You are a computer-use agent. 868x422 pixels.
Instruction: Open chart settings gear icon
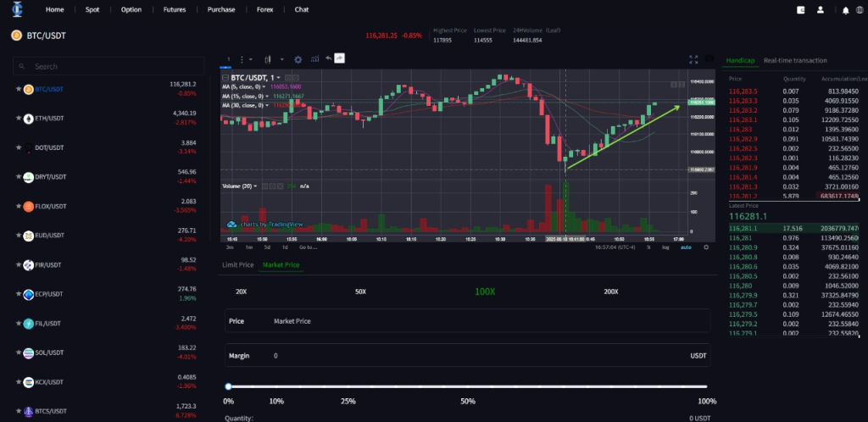coord(298,59)
